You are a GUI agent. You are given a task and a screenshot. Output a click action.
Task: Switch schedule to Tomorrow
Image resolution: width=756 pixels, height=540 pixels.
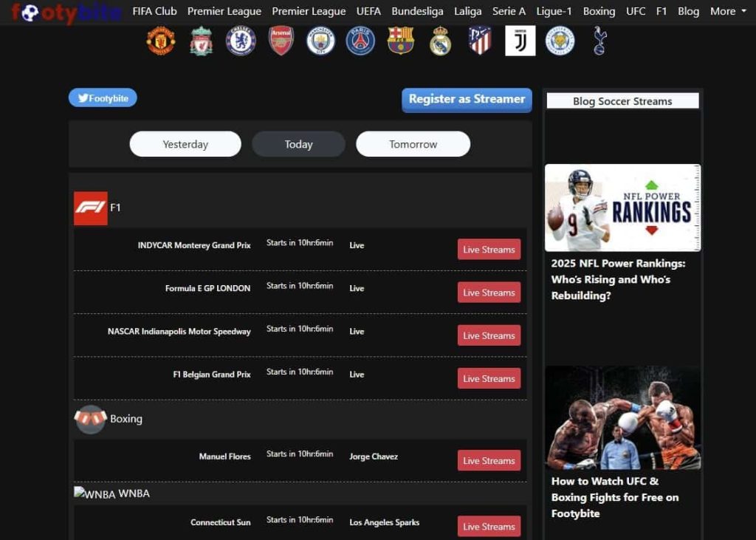(x=413, y=144)
